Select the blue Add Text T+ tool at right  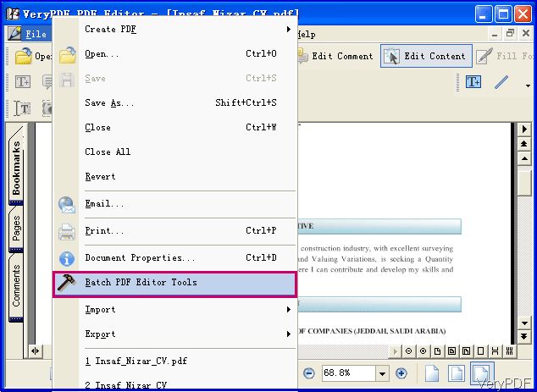click(x=473, y=82)
